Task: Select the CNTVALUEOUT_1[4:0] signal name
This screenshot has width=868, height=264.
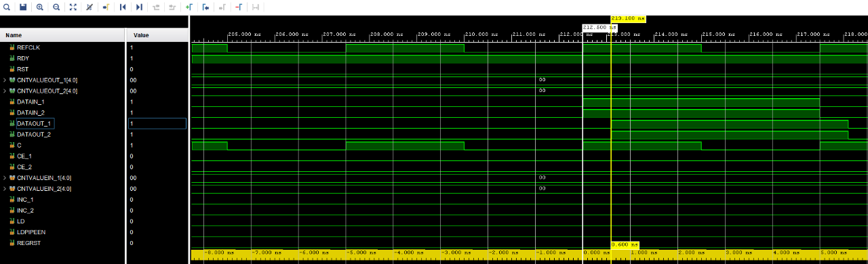Action: [47, 80]
